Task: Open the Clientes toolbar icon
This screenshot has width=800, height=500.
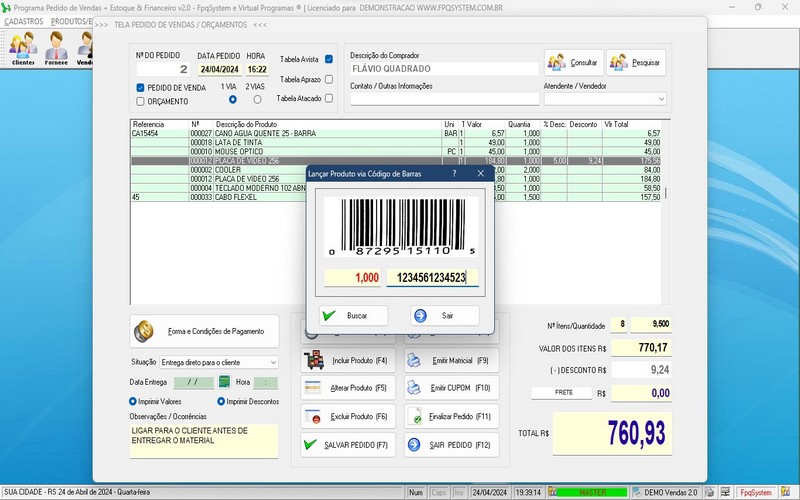Action: 22,47
